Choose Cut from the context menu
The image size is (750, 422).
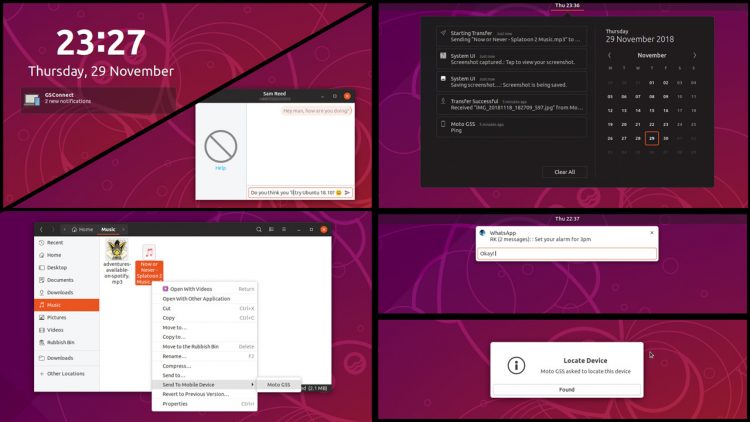click(x=204, y=308)
